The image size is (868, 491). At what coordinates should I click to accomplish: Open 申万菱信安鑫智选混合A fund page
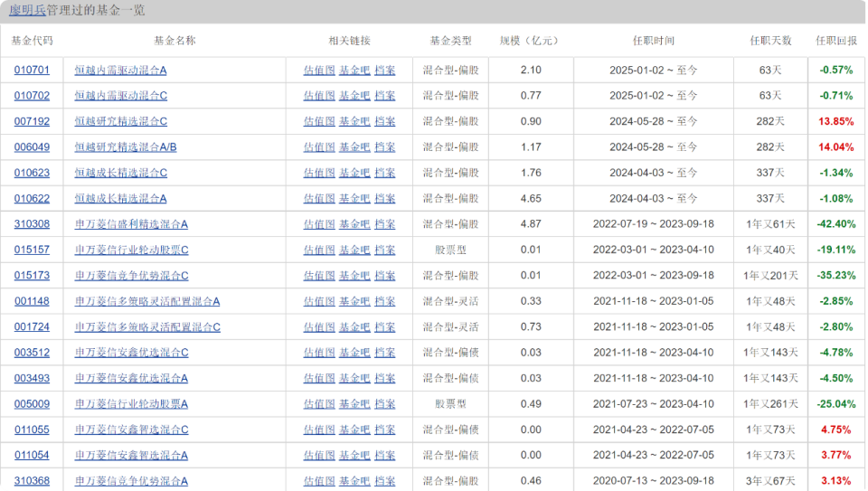click(x=131, y=455)
